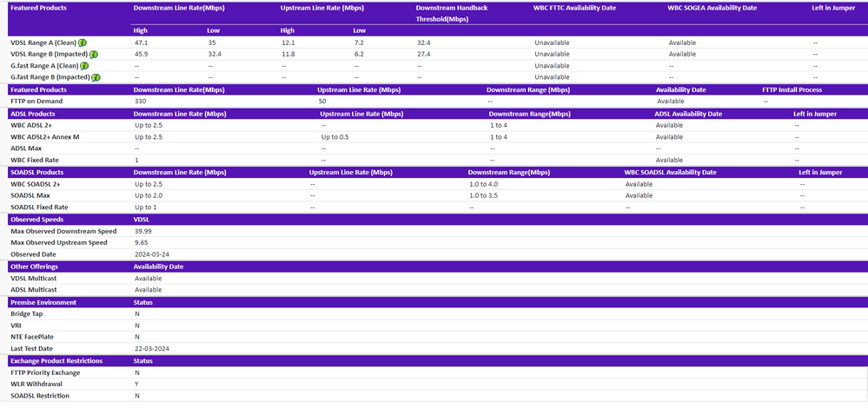Select the WLR Withdrawal row label
Screen dimensions: 868x408
point(36,385)
